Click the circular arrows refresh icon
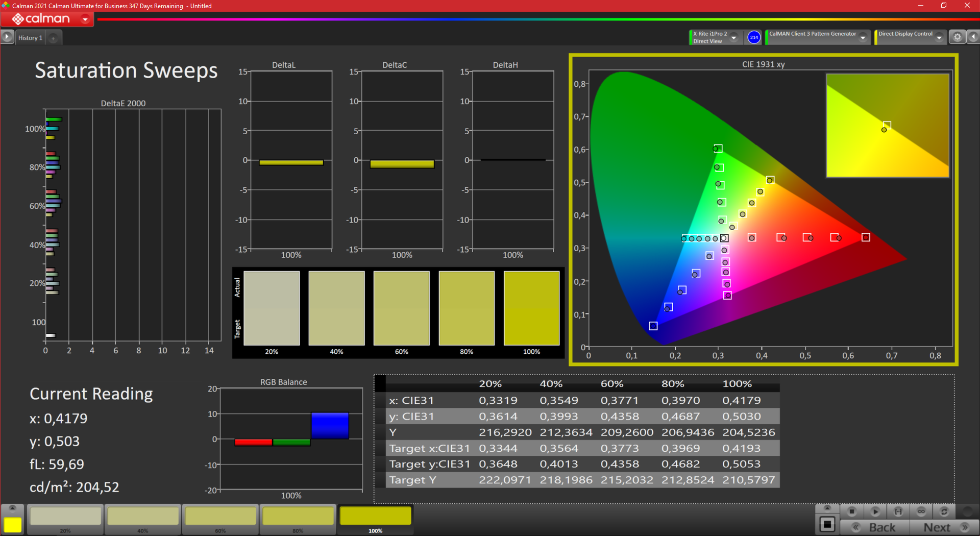Image resolution: width=980 pixels, height=536 pixels. pos(944,511)
